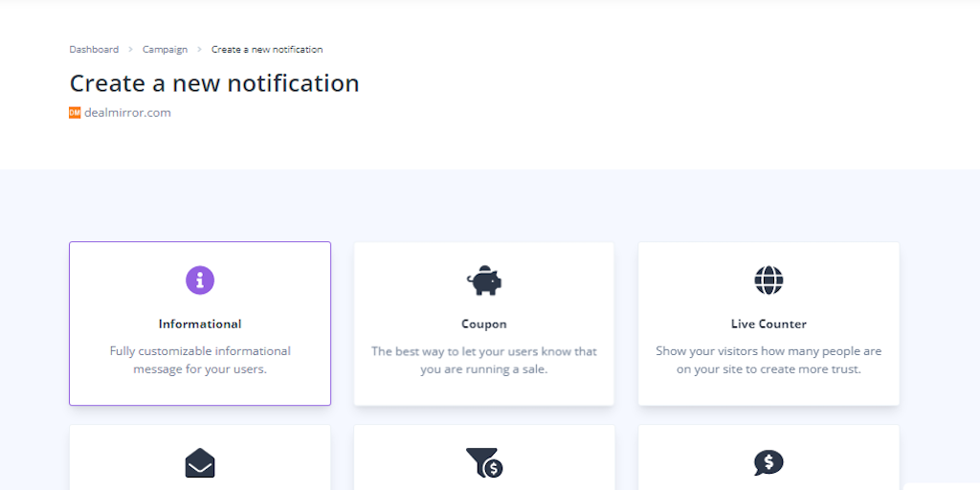980x490 pixels.
Task: Click the large 'Create a new notification' page heading
Action: click(x=214, y=83)
